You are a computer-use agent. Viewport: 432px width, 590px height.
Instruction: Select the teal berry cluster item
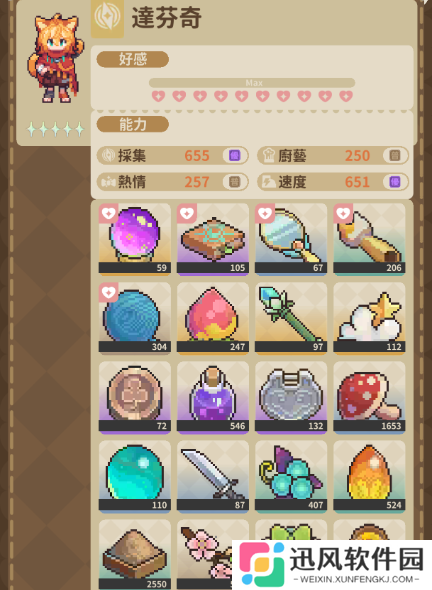point(291,476)
